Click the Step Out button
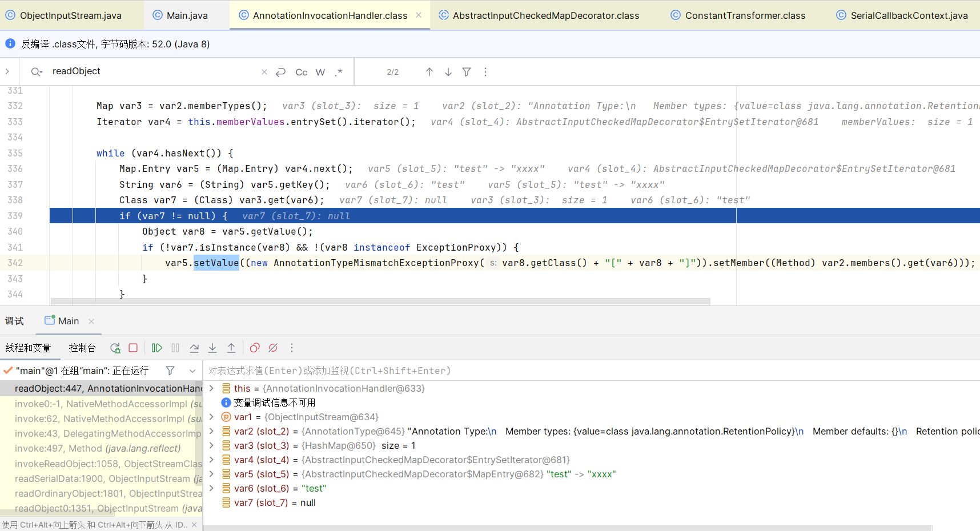This screenshot has width=980, height=531. pyautogui.click(x=231, y=348)
